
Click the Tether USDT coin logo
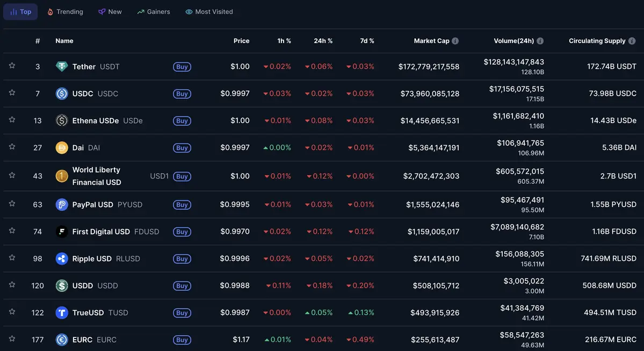point(61,66)
